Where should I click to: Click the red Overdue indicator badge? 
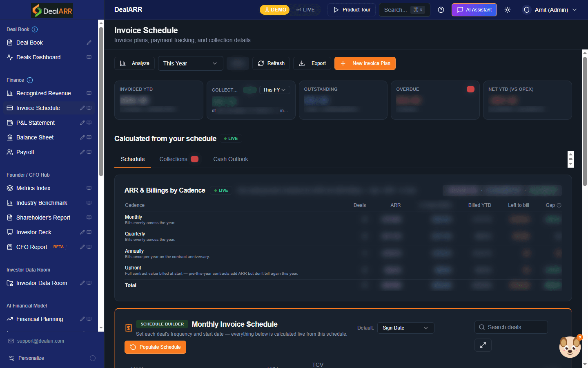(x=470, y=89)
